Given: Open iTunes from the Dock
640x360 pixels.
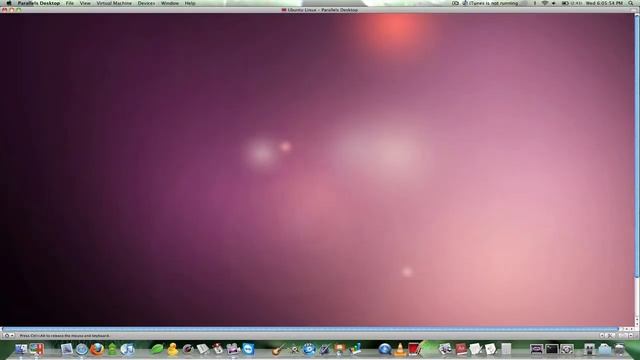Looking at the screenshot, I should (128, 349).
